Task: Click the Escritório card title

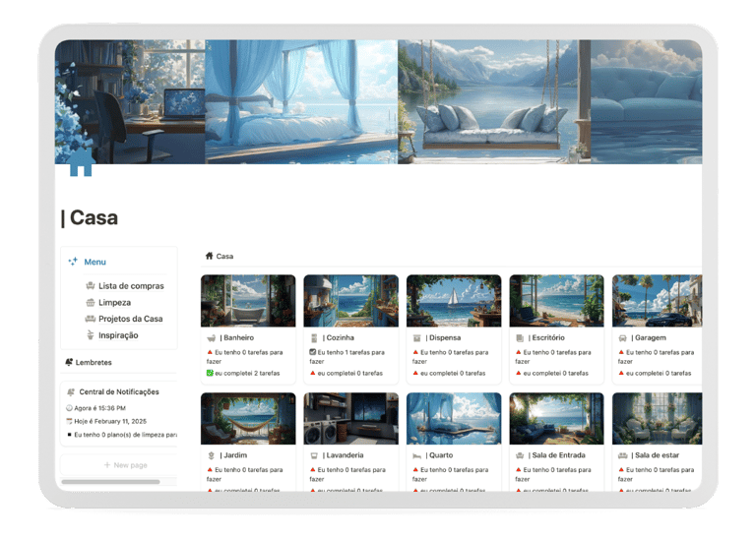Action: 546,337
